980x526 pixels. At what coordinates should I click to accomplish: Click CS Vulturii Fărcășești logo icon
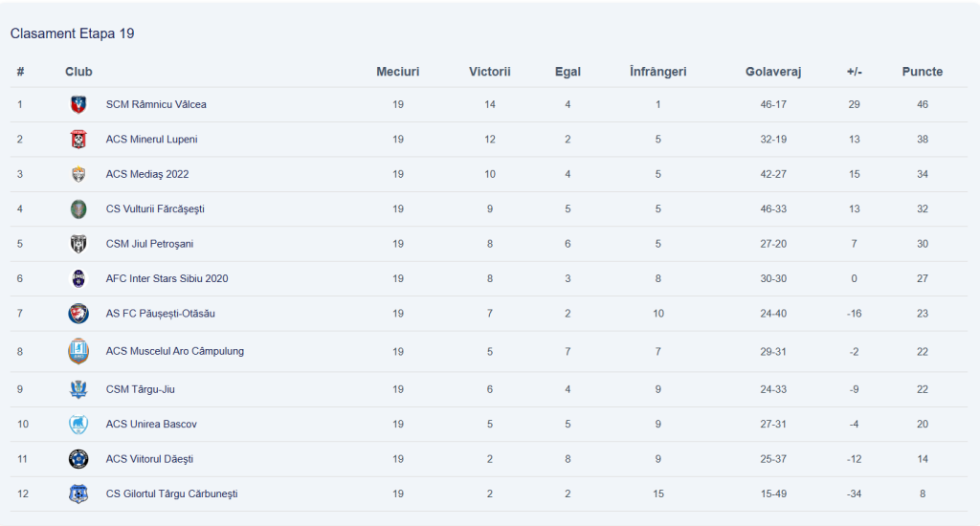(78, 208)
